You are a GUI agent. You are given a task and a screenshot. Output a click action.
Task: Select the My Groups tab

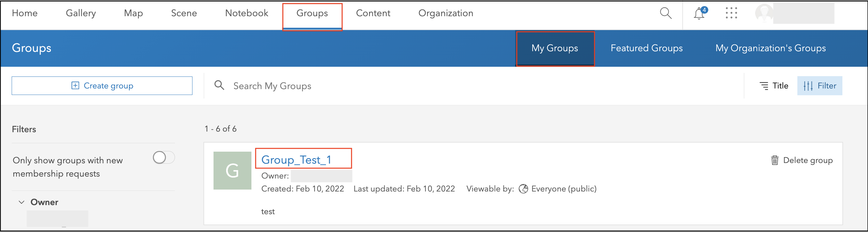pyautogui.click(x=555, y=48)
